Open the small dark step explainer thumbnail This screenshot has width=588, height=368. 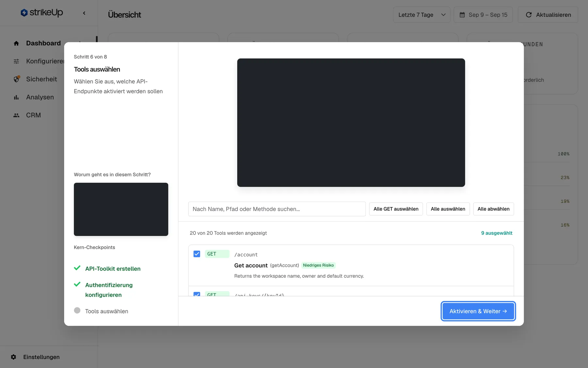[121, 209]
